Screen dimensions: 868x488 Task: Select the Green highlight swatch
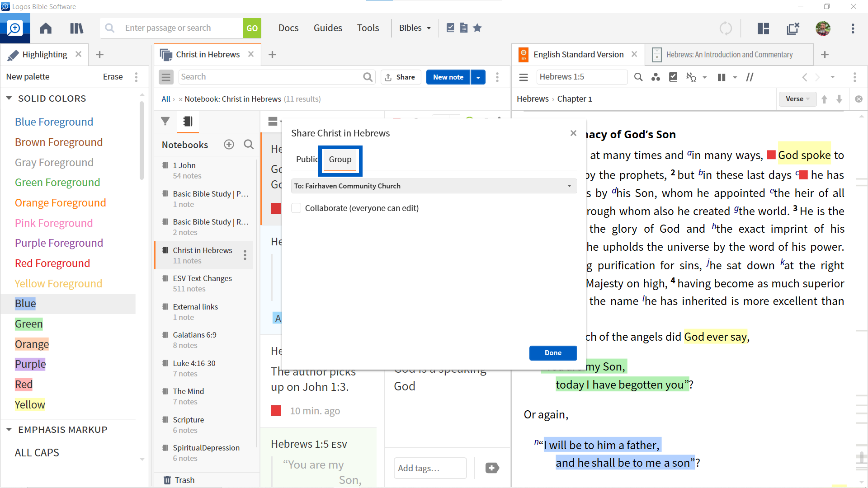coord(29,324)
